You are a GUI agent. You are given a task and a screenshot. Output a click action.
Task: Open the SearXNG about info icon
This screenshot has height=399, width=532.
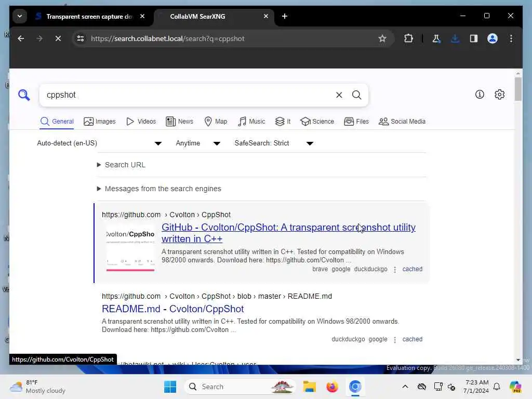click(480, 95)
